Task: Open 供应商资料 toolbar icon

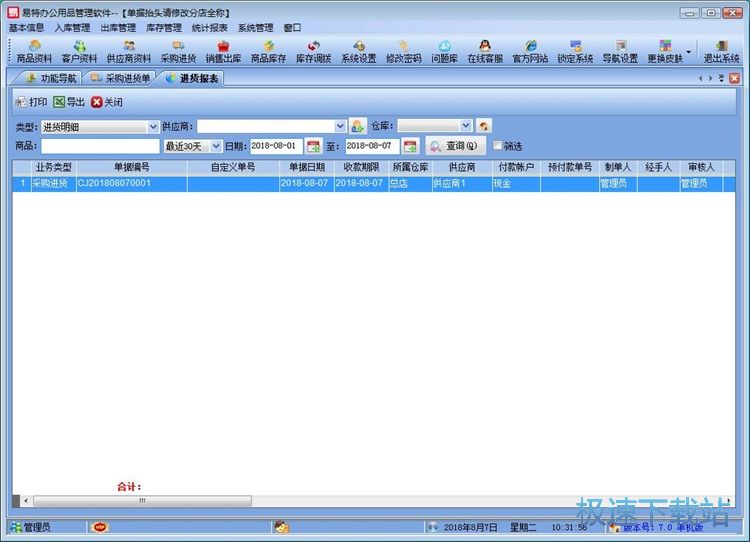Action: (129, 52)
